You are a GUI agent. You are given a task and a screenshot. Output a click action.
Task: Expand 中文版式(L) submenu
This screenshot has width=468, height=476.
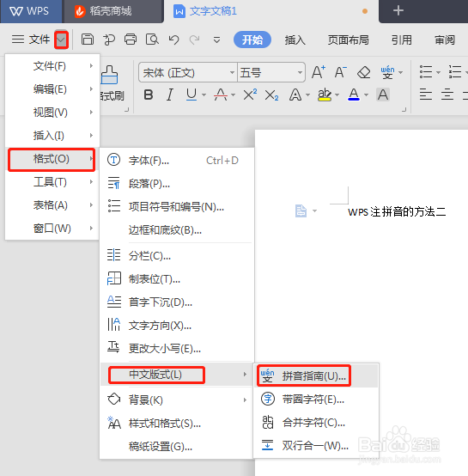pyautogui.click(x=177, y=375)
